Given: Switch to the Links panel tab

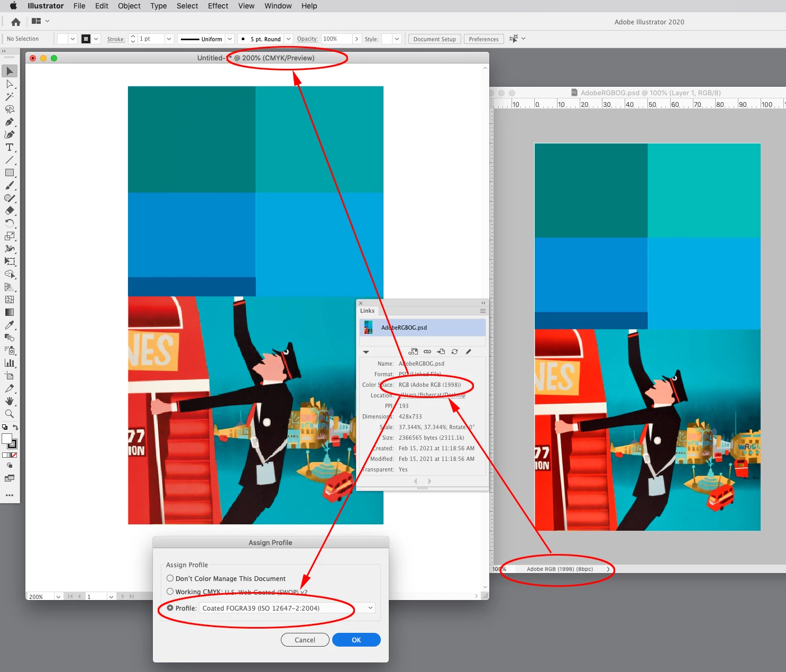Looking at the screenshot, I should 368,311.
